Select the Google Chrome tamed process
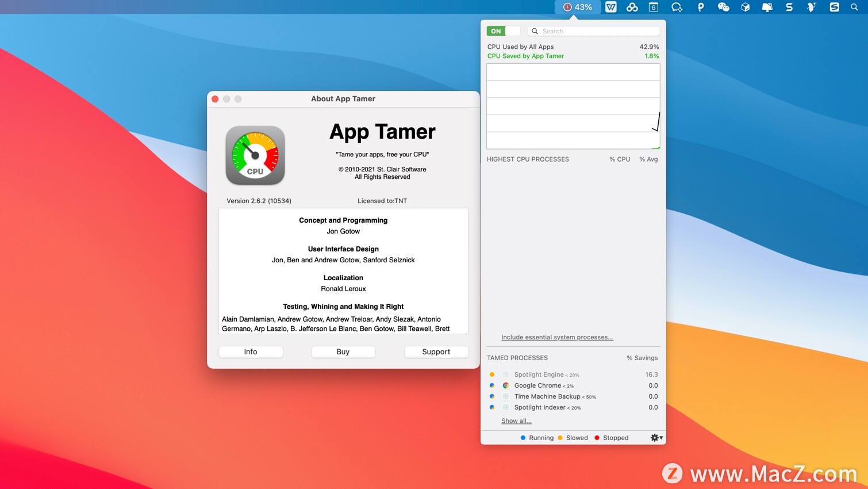Viewport: 868px width, 489px height. point(573,385)
